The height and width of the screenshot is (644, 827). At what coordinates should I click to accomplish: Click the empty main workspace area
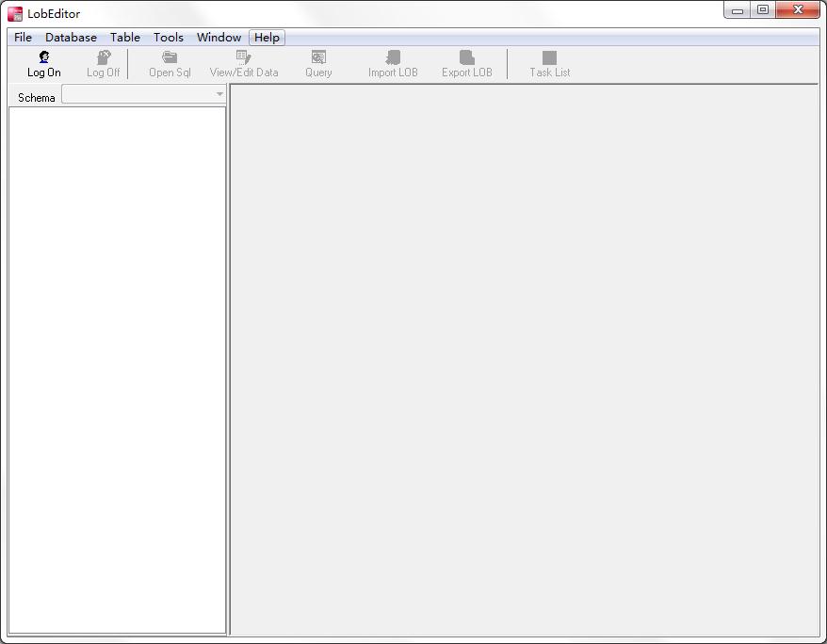(524, 360)
